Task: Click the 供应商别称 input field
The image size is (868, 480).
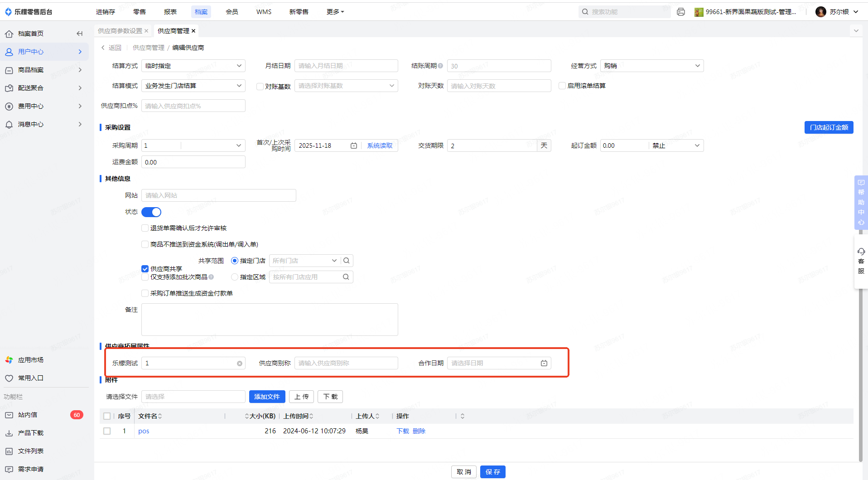Action: pyautogui.click(x=346, y=363)
